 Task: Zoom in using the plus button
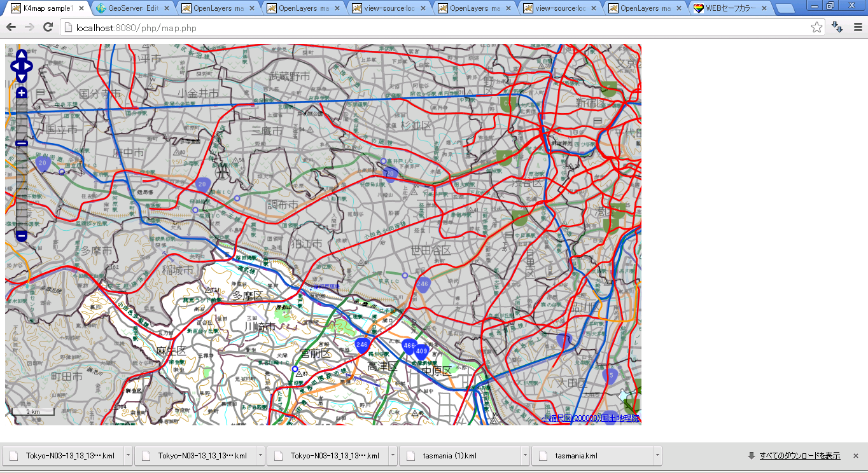pyautogui.click(x=21, y=93)
